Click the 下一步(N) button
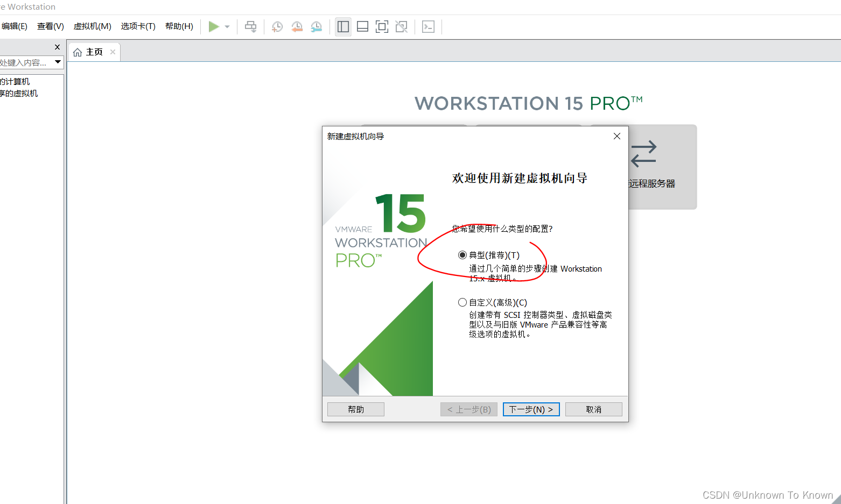This screenshot has width=841, height=504. [531, 409]
